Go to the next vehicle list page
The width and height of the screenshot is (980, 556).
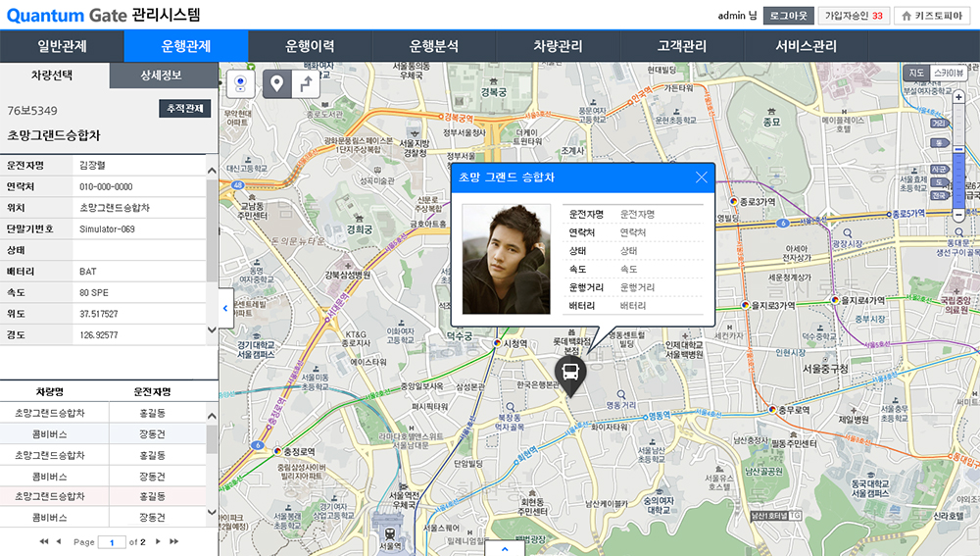[x=158, y=541]
